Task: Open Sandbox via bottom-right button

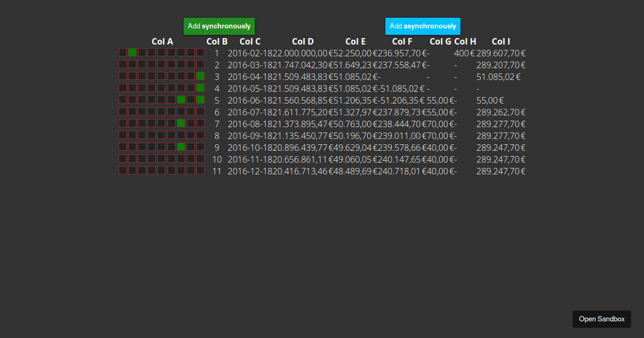Action: (x=602, y=319)
